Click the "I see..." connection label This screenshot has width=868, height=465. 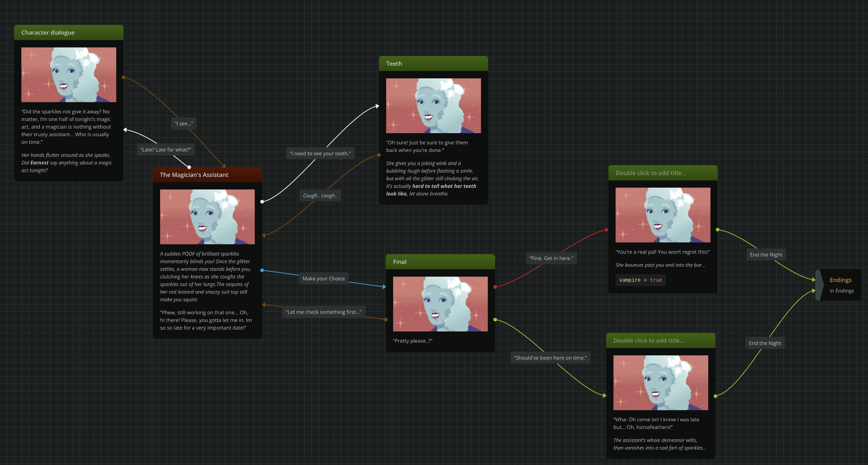184,124
